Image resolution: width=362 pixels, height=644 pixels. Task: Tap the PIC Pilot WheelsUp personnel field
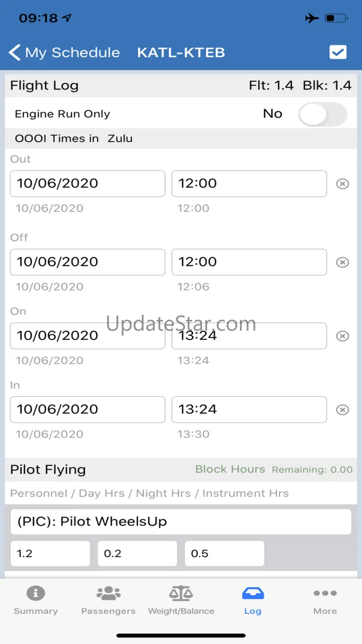[x=181, y=522]
